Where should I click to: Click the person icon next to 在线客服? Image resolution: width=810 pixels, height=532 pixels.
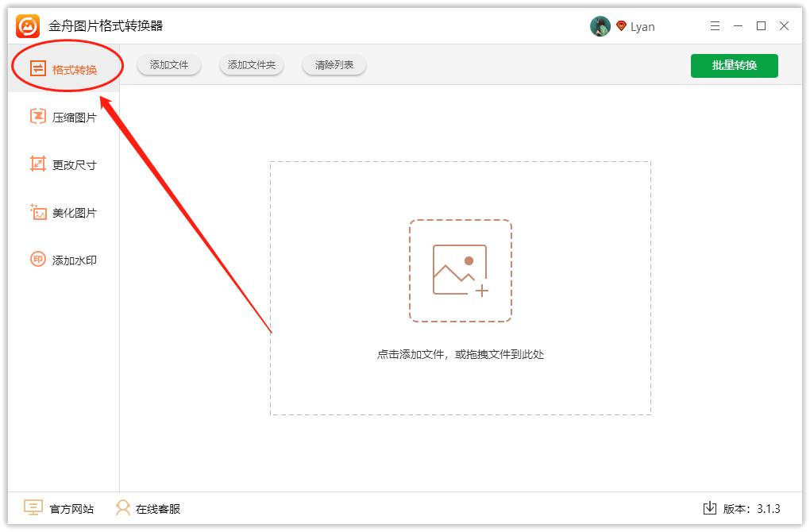coord(122,508)
